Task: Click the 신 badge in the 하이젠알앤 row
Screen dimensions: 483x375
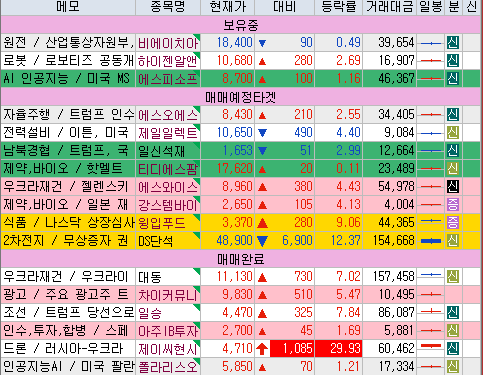Action: pos(453,61)
